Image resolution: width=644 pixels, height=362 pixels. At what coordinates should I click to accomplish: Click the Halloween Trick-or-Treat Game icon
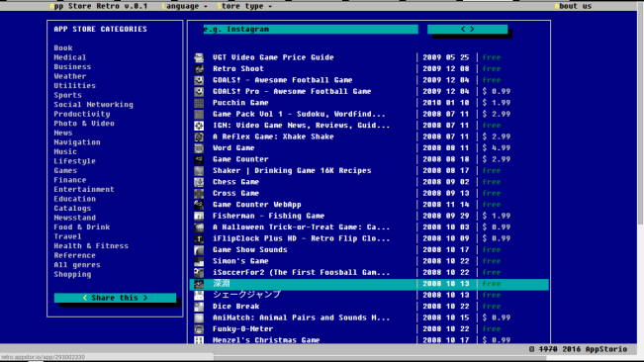199,227
